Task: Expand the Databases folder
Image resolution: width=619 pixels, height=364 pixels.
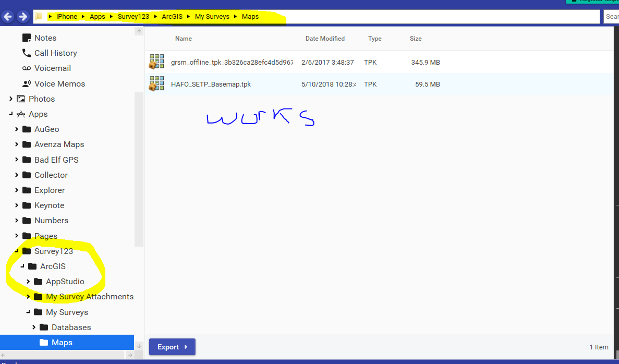Action: pyautogui.click(x=34, y=327)
